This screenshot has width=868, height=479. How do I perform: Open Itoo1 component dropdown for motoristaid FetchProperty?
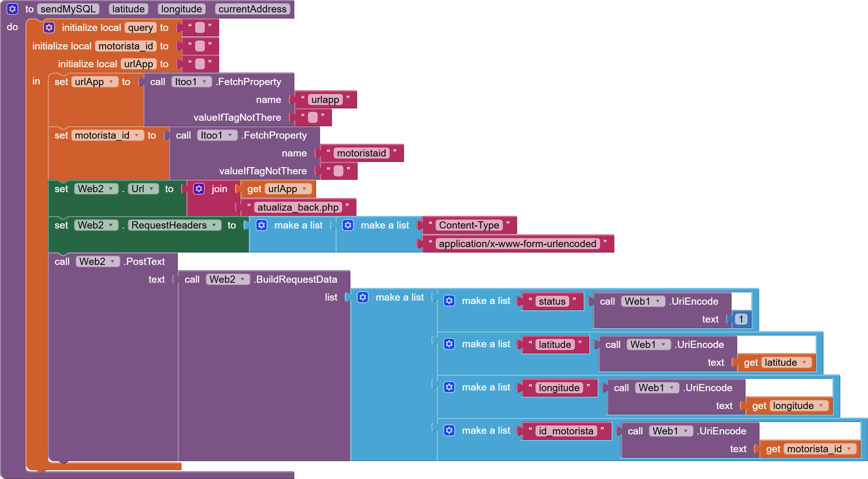pyautogui.click(x=230, y=135)
